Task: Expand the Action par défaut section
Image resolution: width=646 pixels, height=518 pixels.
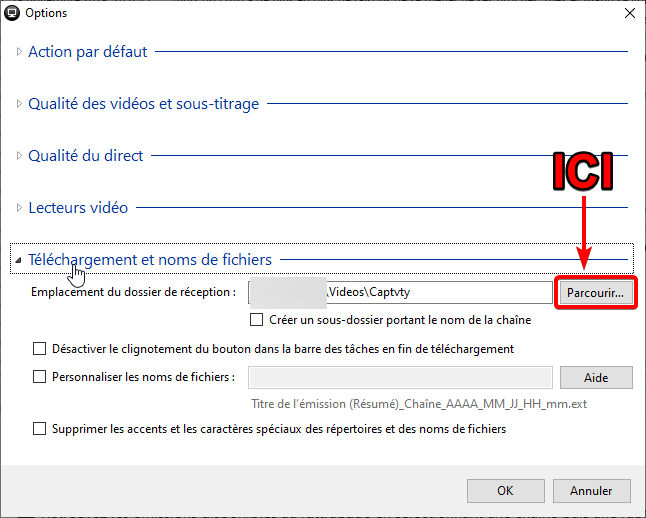Action: (19, 51)
